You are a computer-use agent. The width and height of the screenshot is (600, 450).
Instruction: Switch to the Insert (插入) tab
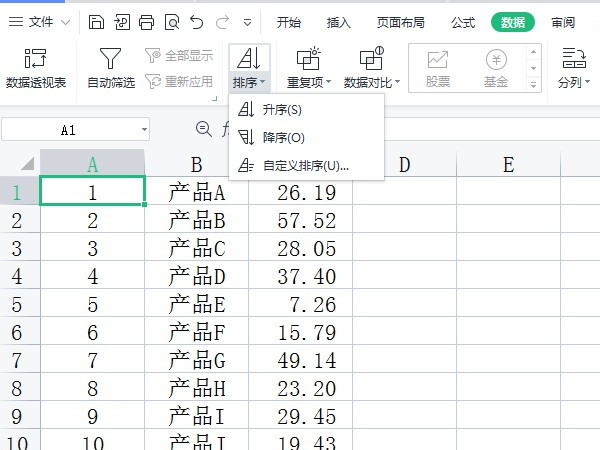(x=339, y=21)
